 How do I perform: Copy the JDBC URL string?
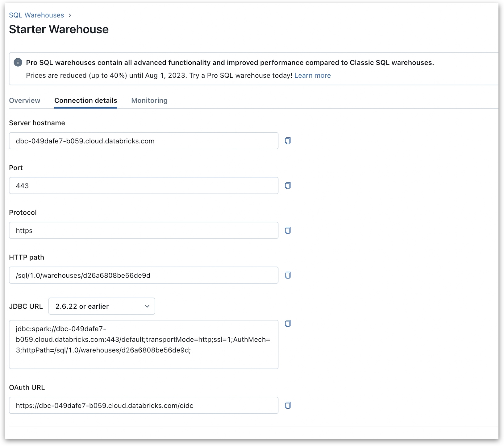tap(288, 324)
